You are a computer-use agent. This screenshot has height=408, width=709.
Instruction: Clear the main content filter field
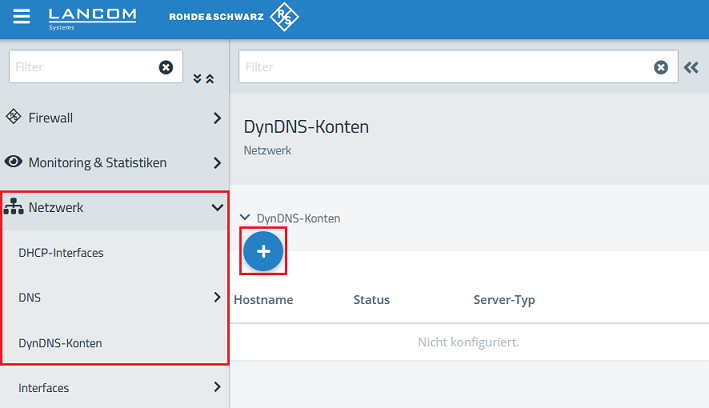(660, 67)
